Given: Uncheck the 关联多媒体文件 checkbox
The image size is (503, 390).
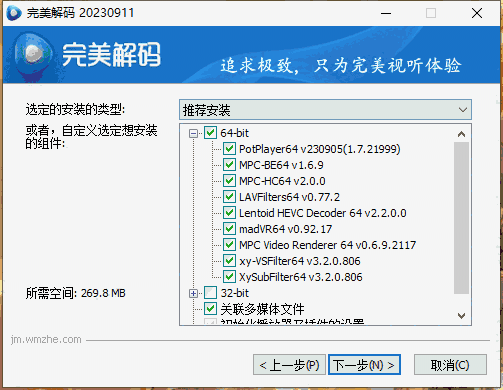Looking at the screenshot, I should click(210, 309).
